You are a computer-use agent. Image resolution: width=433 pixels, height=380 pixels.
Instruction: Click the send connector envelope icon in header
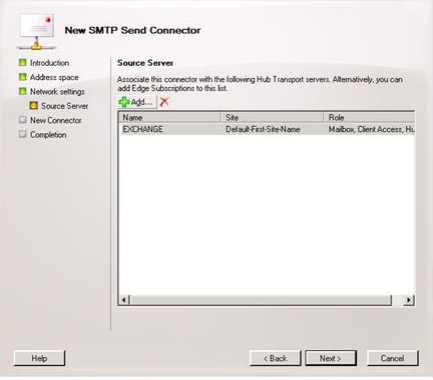(37, 32)
